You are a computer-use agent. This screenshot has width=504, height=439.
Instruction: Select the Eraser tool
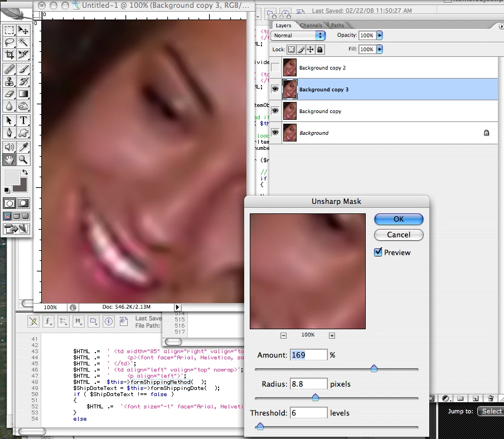pyautogui.click(x=9, y=94)
